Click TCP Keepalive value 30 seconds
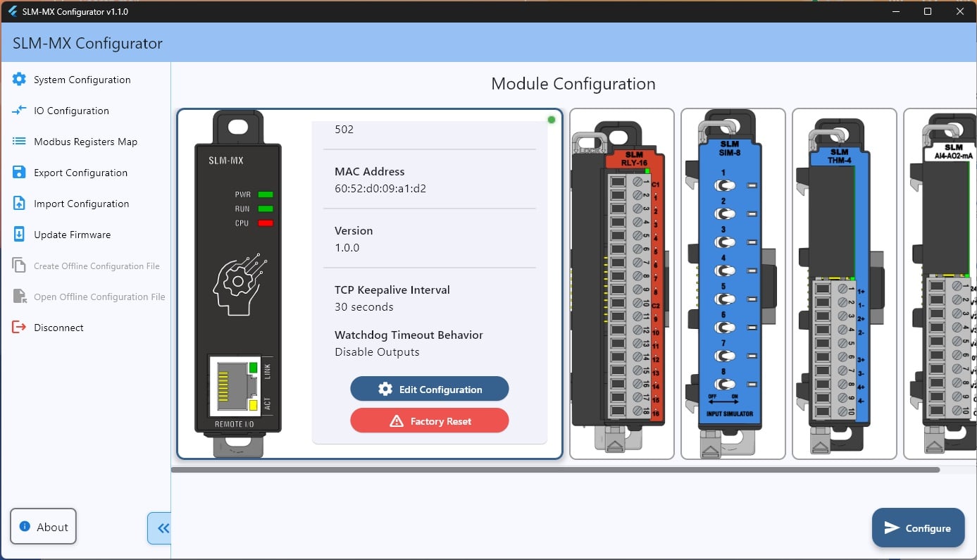Viewport: 977px width, 560px height. coord(364,307)
